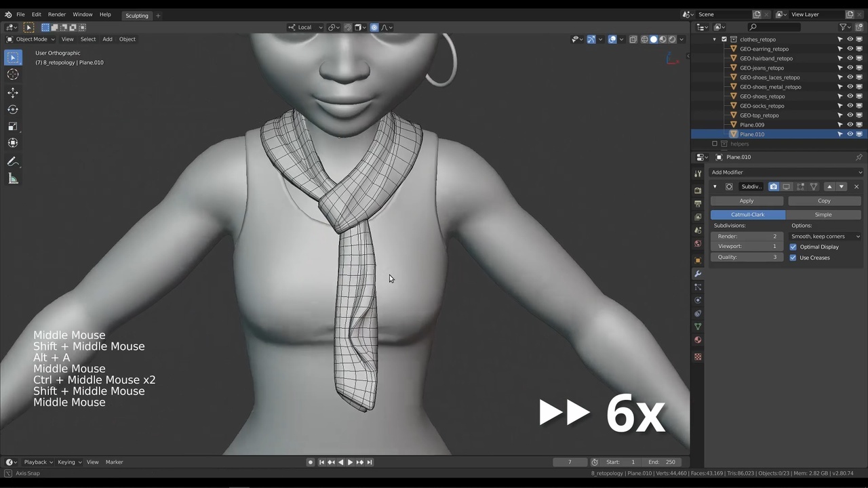This screenshot has height=488, width=868.
Task: Toggle the Optimal Display checkbox
Action: [793, 247]
